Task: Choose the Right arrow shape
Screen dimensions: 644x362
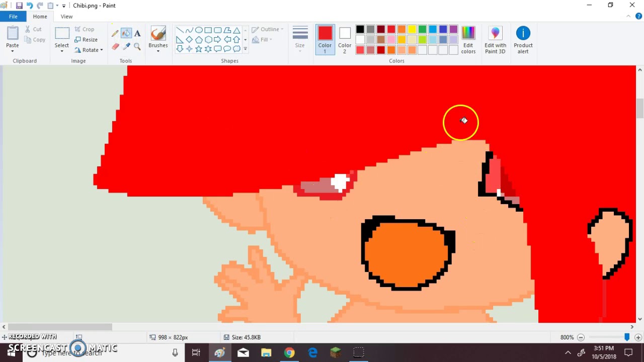Action: pos(218,39)
